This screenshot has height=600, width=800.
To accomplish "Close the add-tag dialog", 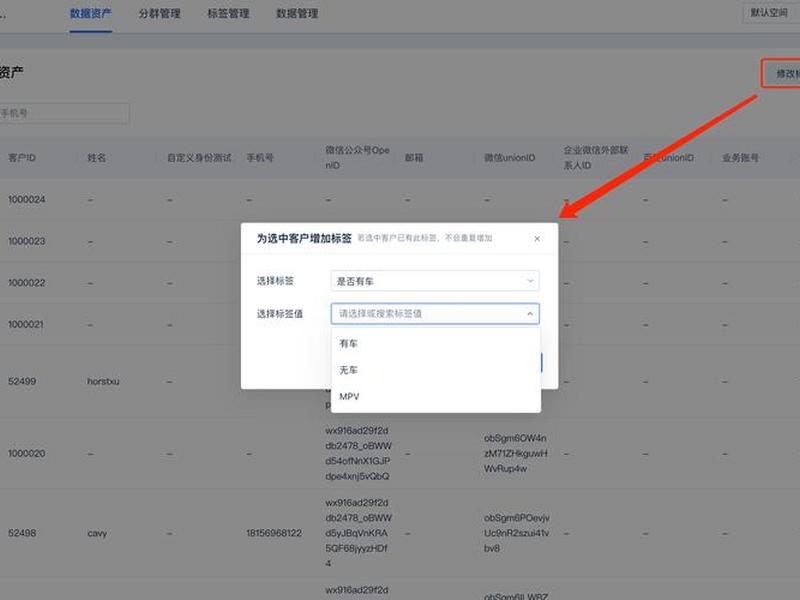I will 537,238.
